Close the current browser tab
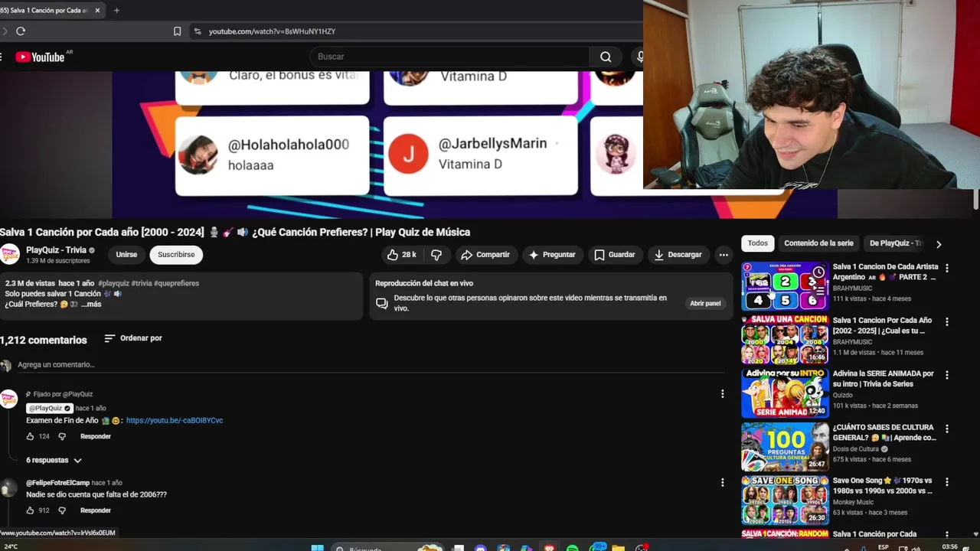The height and width of the screenshot is (551, 980). 97,11
